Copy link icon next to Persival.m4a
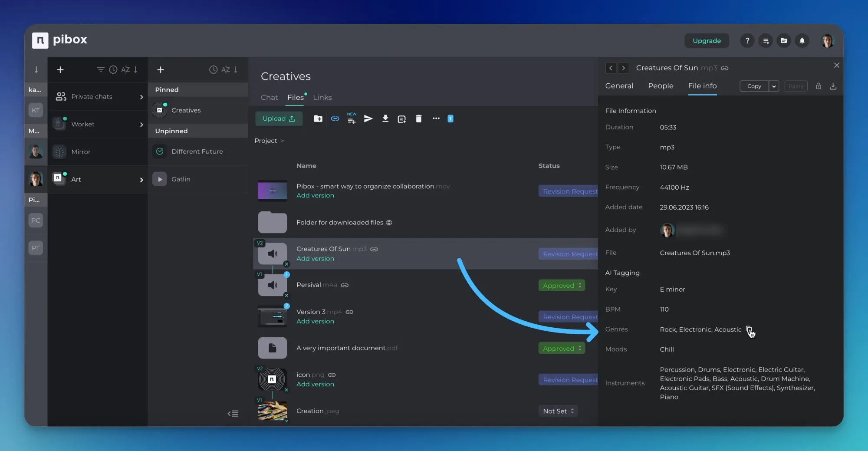The image size is (868, 451). point(345,285)
